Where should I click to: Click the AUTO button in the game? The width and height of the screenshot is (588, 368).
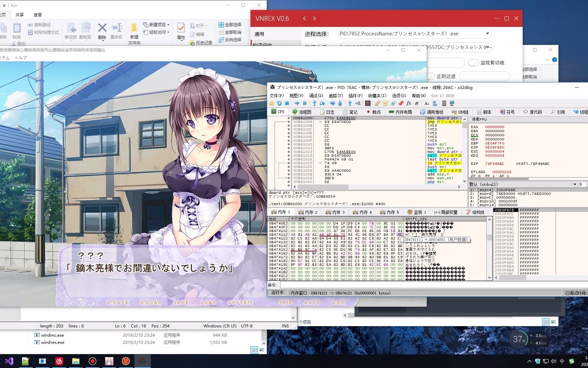point(312,302)
